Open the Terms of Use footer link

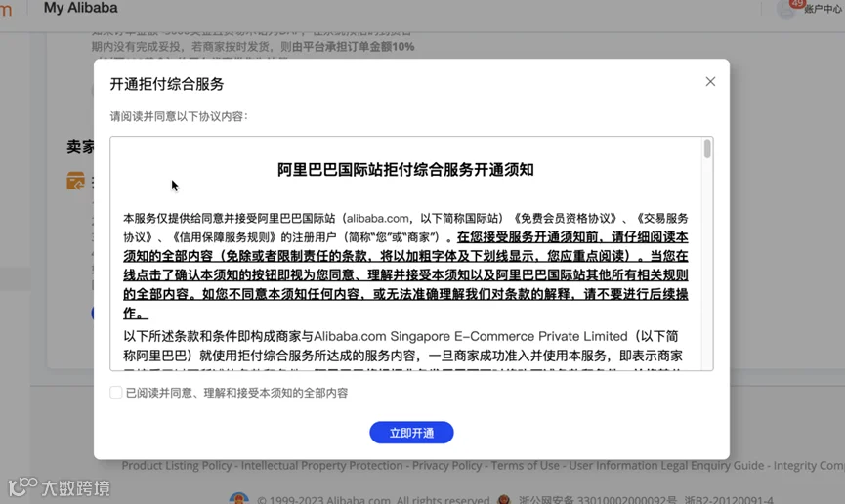525,465
